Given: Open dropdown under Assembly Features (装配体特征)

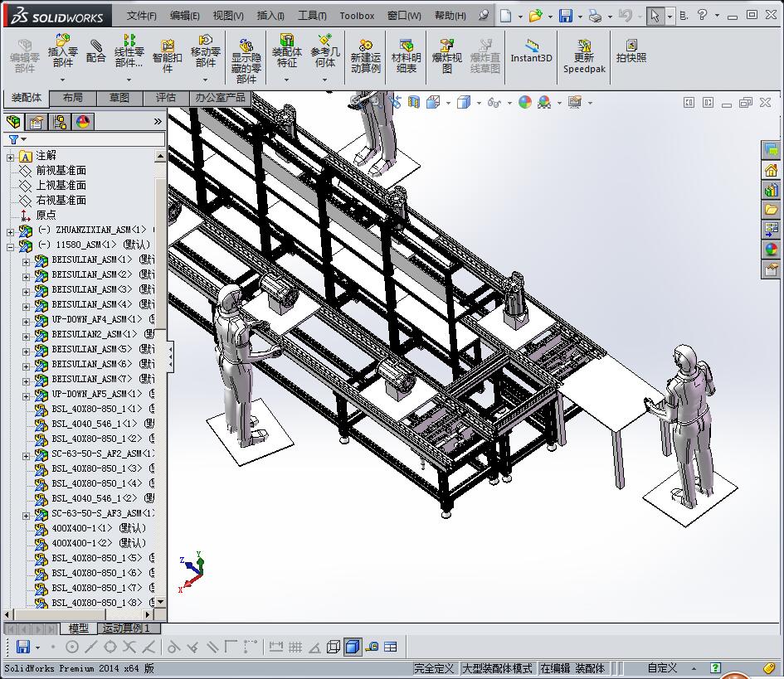Looking at the screenshot, I should tap(287, 80).
